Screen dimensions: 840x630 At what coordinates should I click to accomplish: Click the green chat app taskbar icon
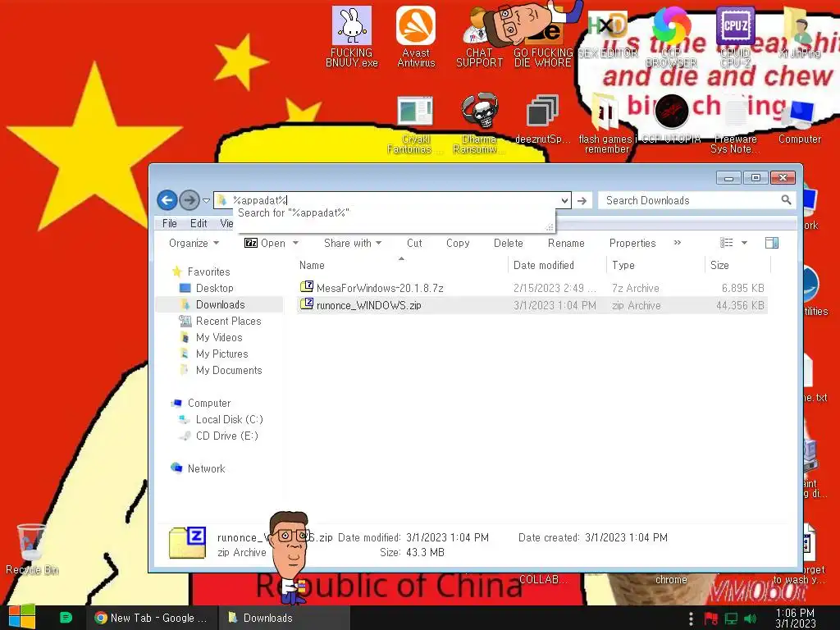coord(66,618)
